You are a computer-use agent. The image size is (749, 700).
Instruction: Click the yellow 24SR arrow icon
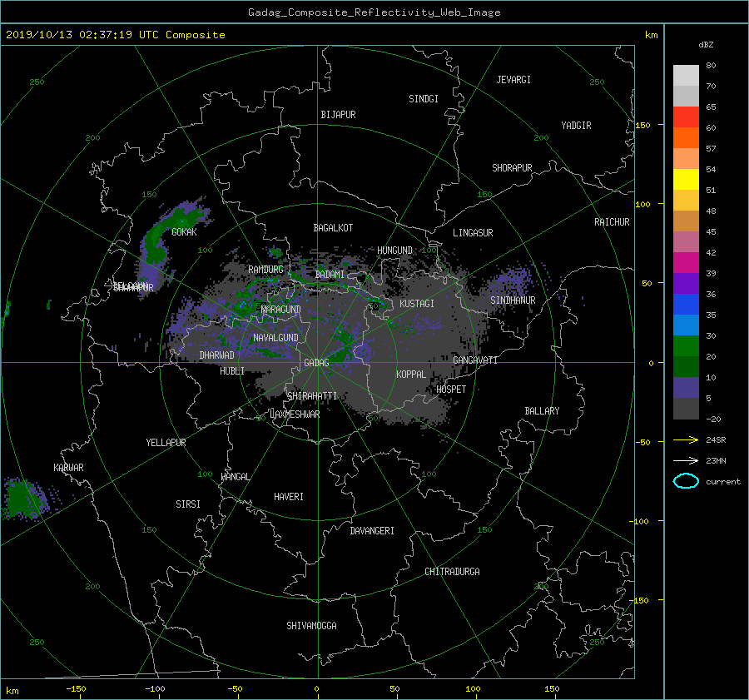coord(686,439)
